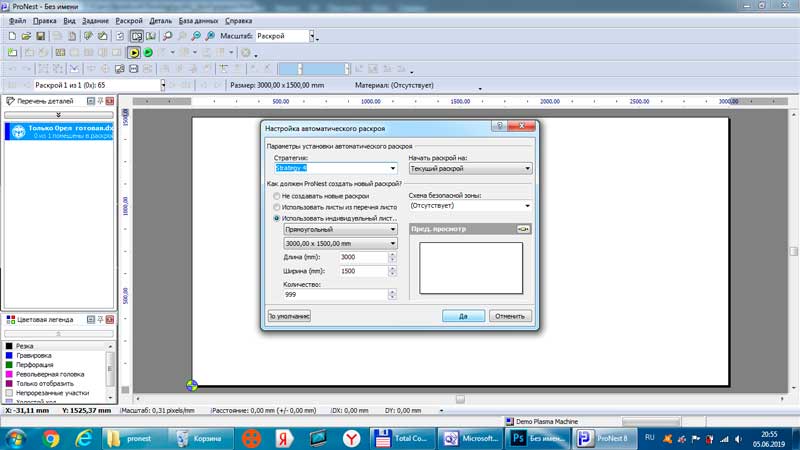The height and width of the screenshot is (450, 800).
Task: Click the Да button
Action: 463,316
